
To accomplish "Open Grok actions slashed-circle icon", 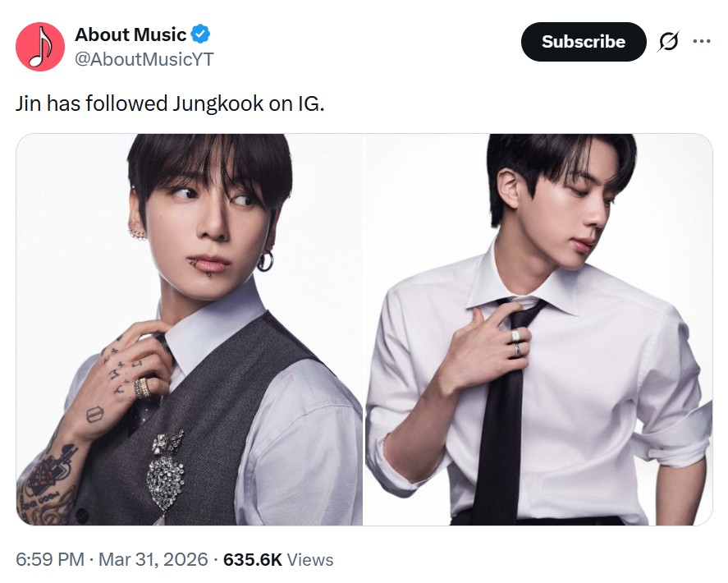I will tap(668, 42).
